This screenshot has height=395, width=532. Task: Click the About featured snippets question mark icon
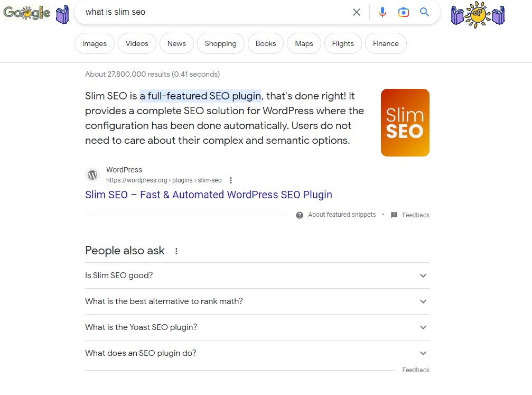click(299, 215)
